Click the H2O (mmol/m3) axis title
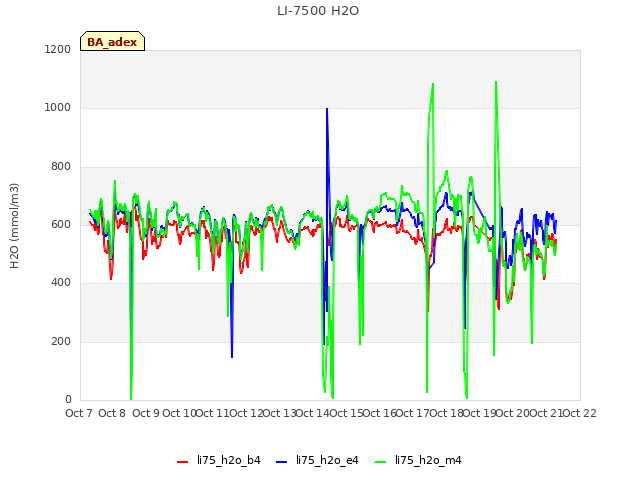The image size is (640, 480). tap(14, 226)
